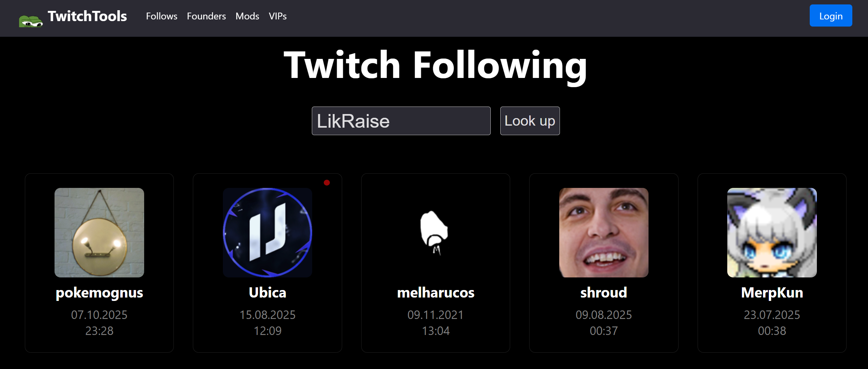Click the Pepe frog logo icon
Screen dimensions: 868x369
31,21
